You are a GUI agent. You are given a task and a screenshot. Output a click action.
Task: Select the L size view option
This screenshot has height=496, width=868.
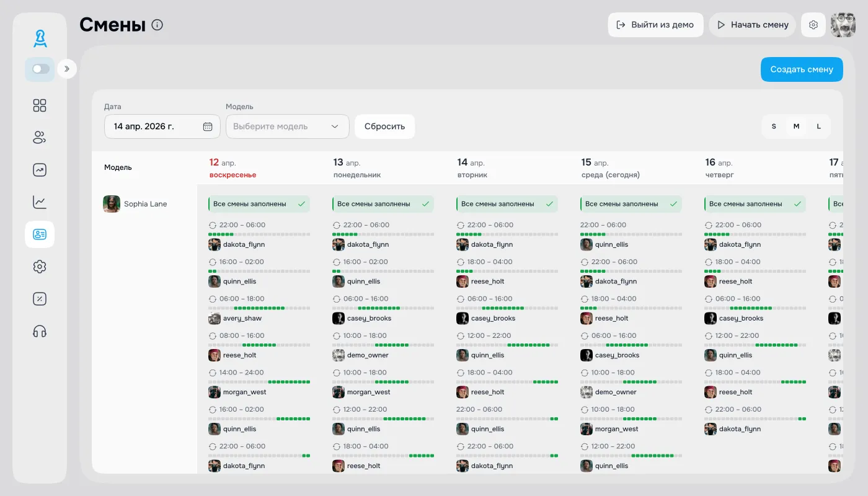(x=818, y=126)
